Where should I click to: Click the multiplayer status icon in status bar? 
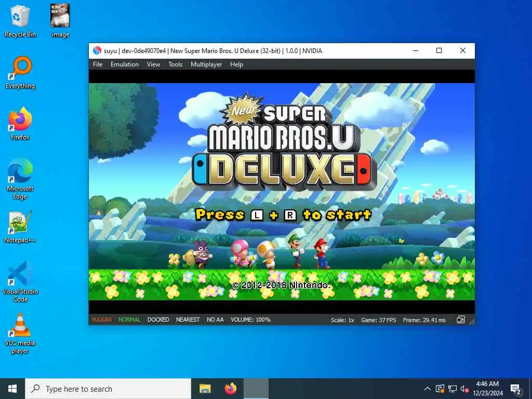(x=461, y=320)
